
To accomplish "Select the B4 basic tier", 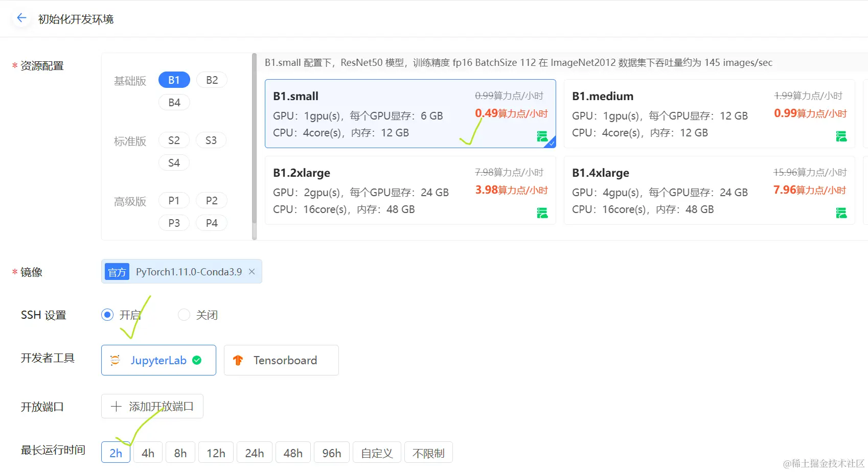I will 174,102.
